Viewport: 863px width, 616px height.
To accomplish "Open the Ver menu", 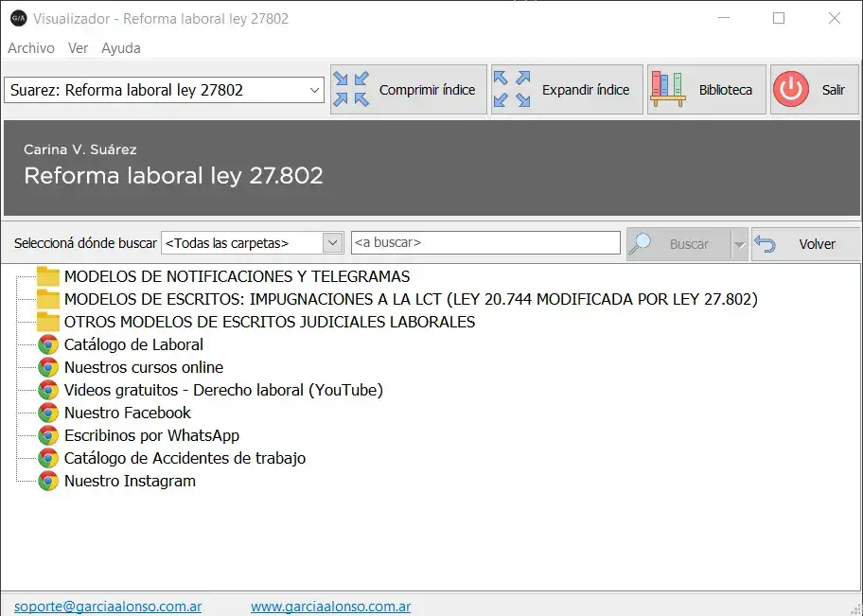I will click(79, 48).
